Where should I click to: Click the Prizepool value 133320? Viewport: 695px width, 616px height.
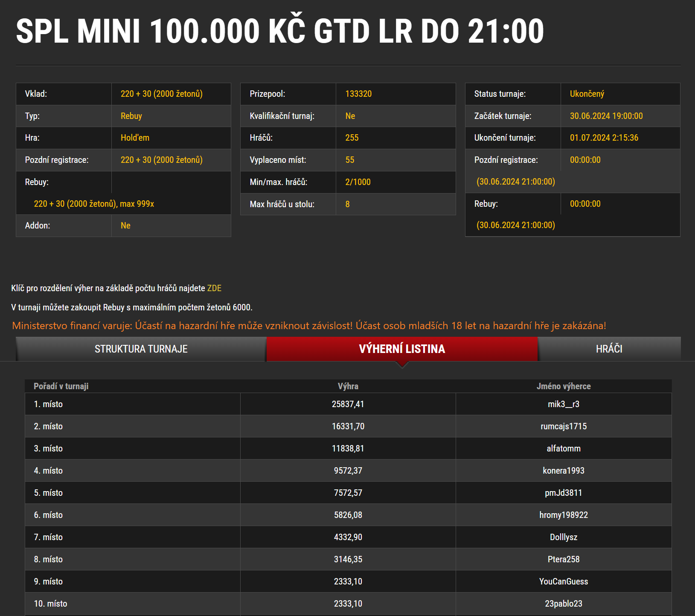coord(358,94)
